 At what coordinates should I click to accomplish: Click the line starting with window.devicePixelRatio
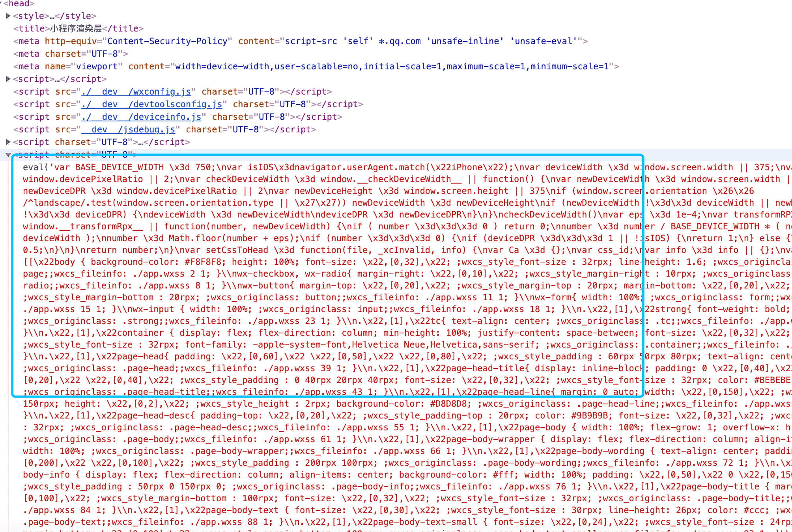point(407,179)
